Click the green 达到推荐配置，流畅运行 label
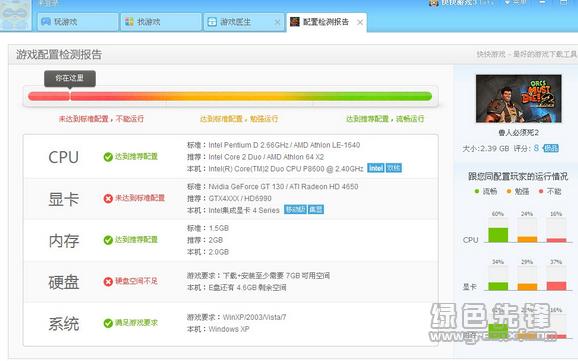Image resolution: width=578 pixels, height=361 pixels. pos(385,119)
